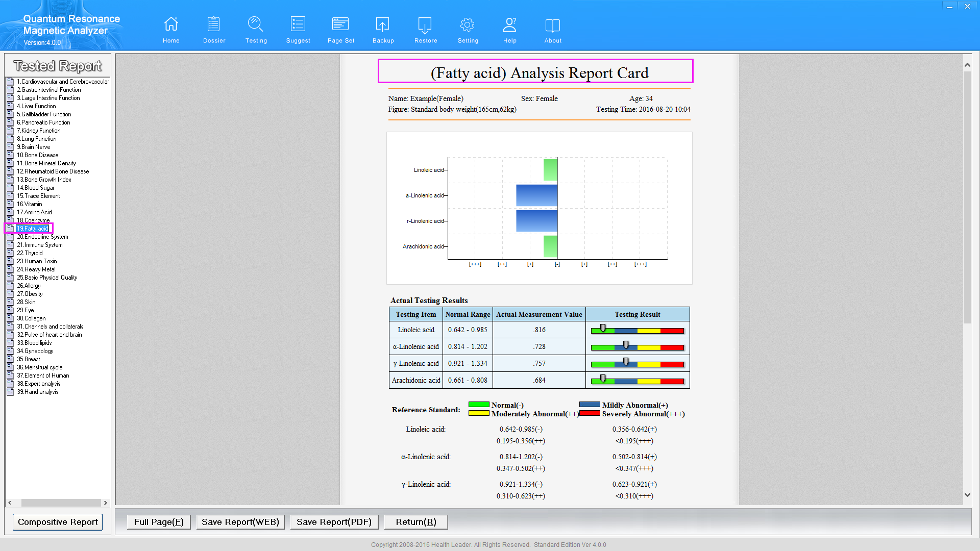980x551 pixels.
Task: Select 8.Lung Function report
Action: pos(36,139)
